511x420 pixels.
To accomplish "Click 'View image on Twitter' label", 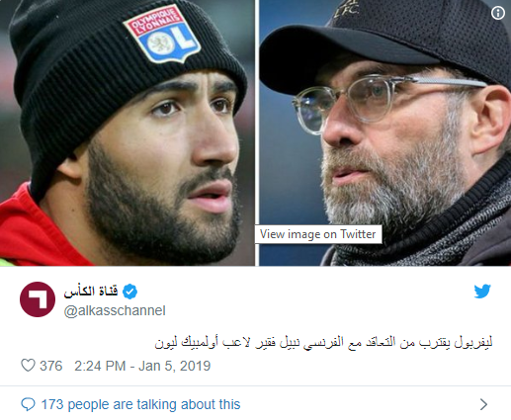I will [x=318, y=234].
